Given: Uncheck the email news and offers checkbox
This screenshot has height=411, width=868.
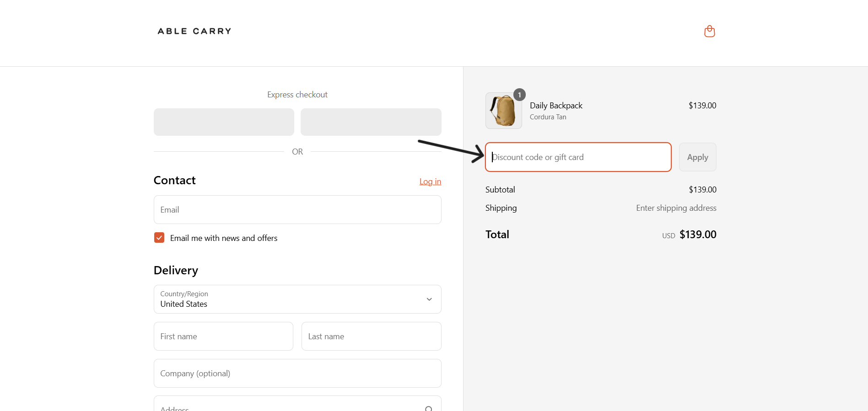Looking at the screenshot, I should click(159, 238).
